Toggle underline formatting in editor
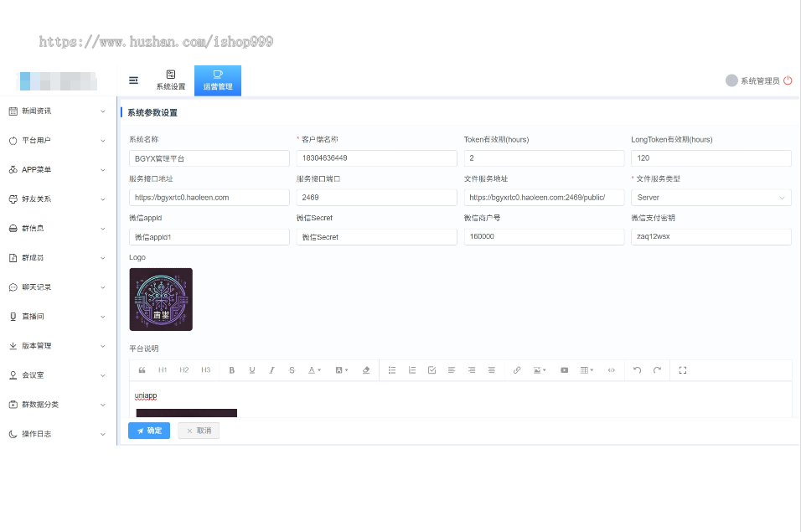801x532 pixels. [252, 370]
